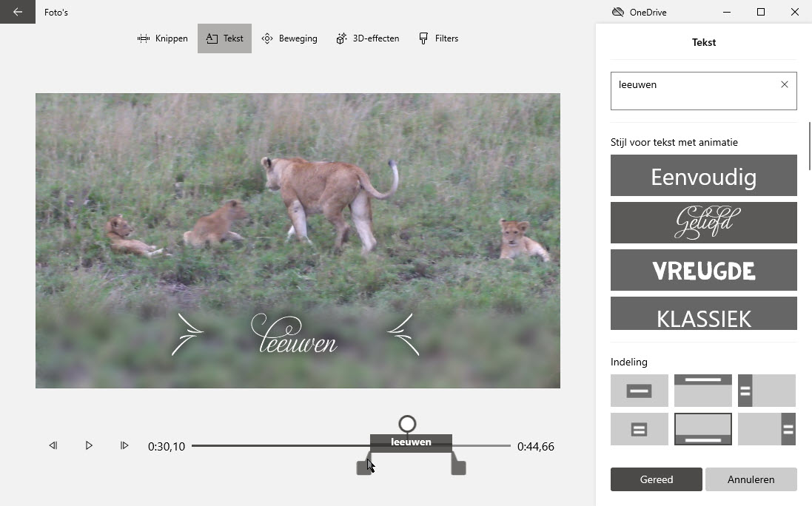Choose the VREUGDE text style
Viewport: 812px width, 506px height.
(x=704, y=270)
